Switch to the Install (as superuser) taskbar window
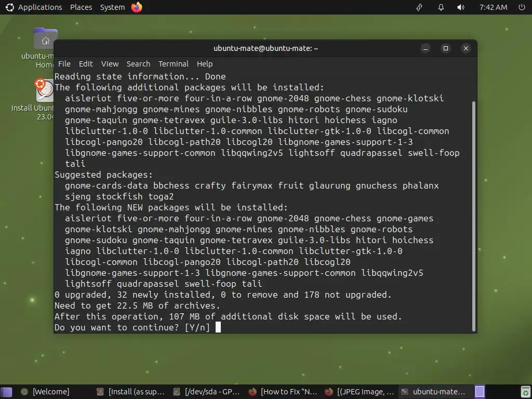This screenshot has width=532, height=399. click(130, 392)
